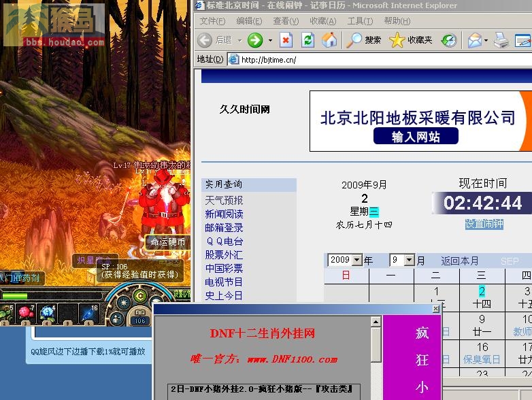This screenshot has width=532, height=400.
Task: Close the DNF popup window with X
Action: point(436,309)
